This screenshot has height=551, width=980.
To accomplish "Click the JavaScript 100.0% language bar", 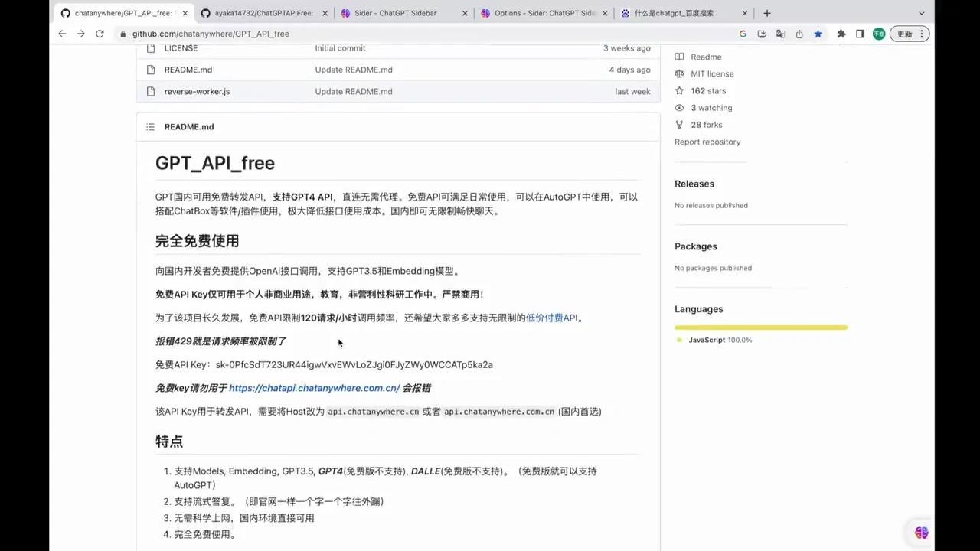I will pos(760,327).
